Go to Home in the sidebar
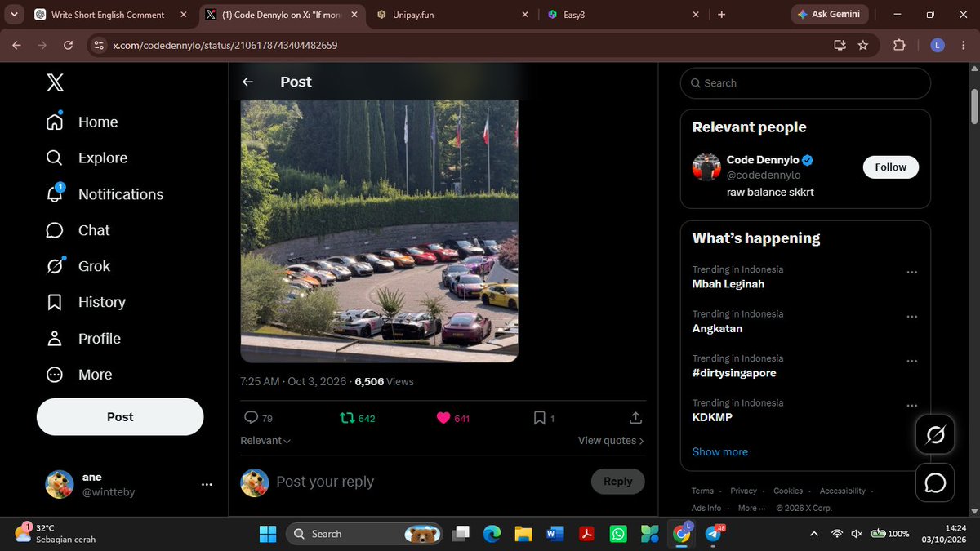980x551 pixels. pyautogui.click(x=82, y=122)
